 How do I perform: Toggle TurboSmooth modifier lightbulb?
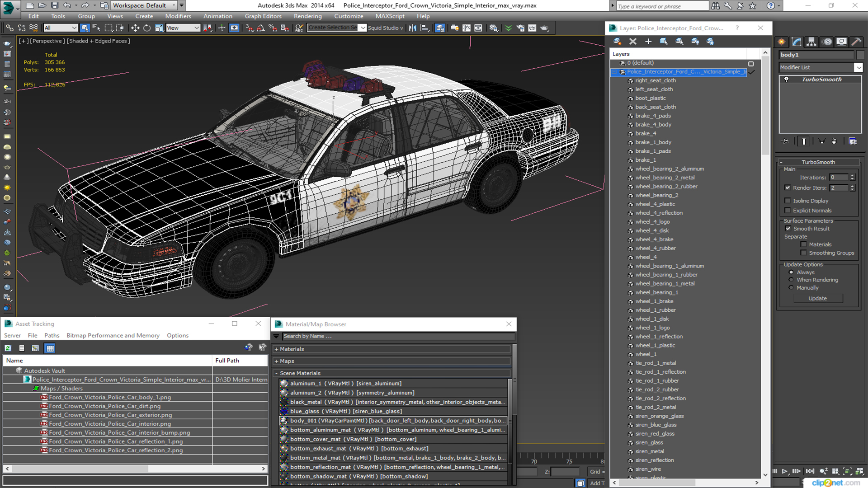786,80
